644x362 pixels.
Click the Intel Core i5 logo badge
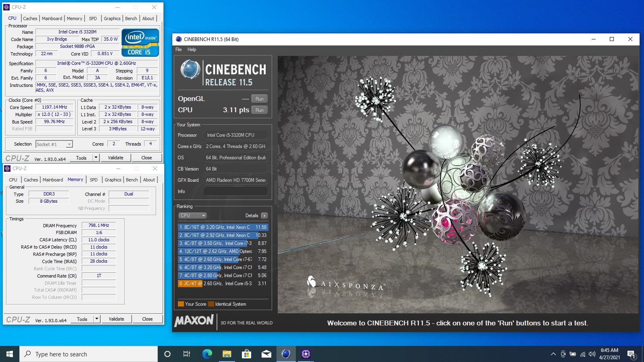click(140, 42)
